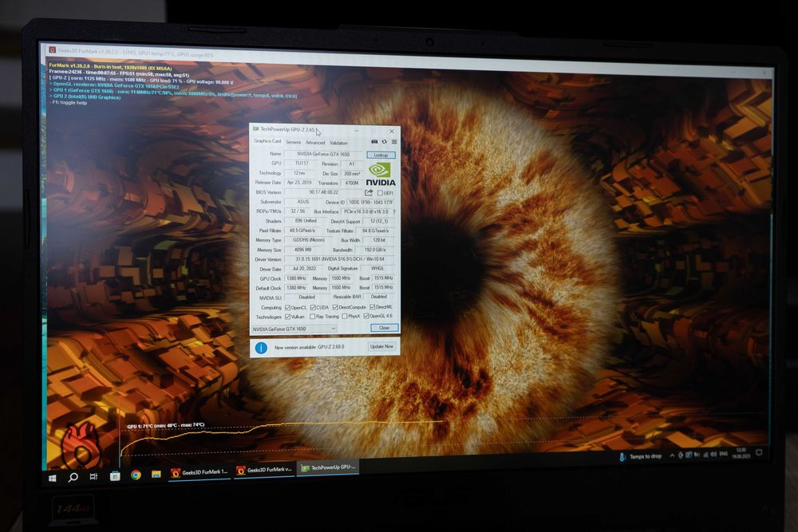Viewport: 798px width, 532px height.
Task: Open Windows taskbar search
Action: (73, 477)
